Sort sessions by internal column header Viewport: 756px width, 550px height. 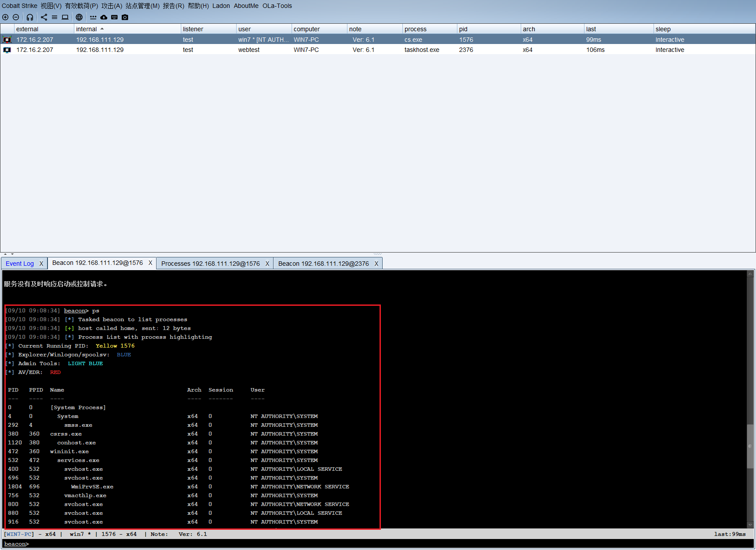128,29
